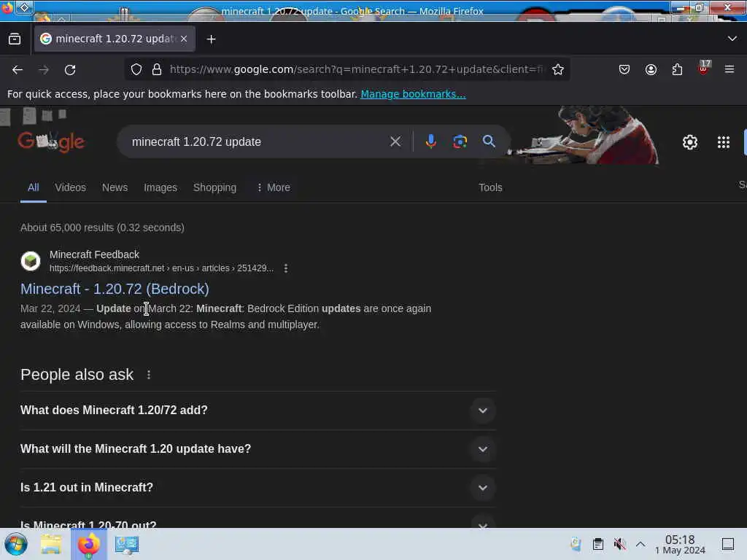The image size is (747, 560).
Task: Reload the current page
Action: pos(70,70)
